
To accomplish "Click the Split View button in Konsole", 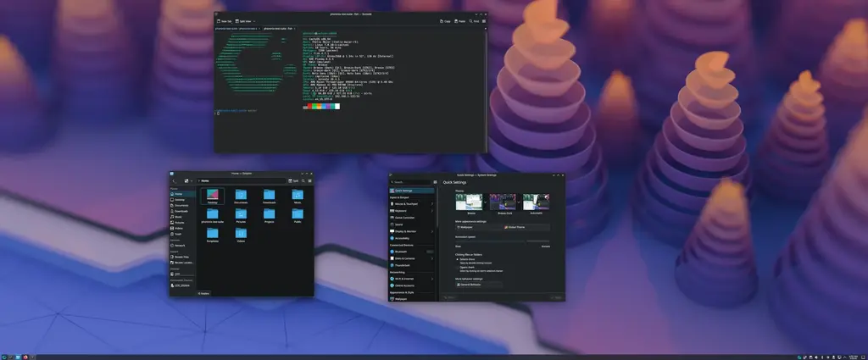I will pyautogui.click(x=243, y=21).
